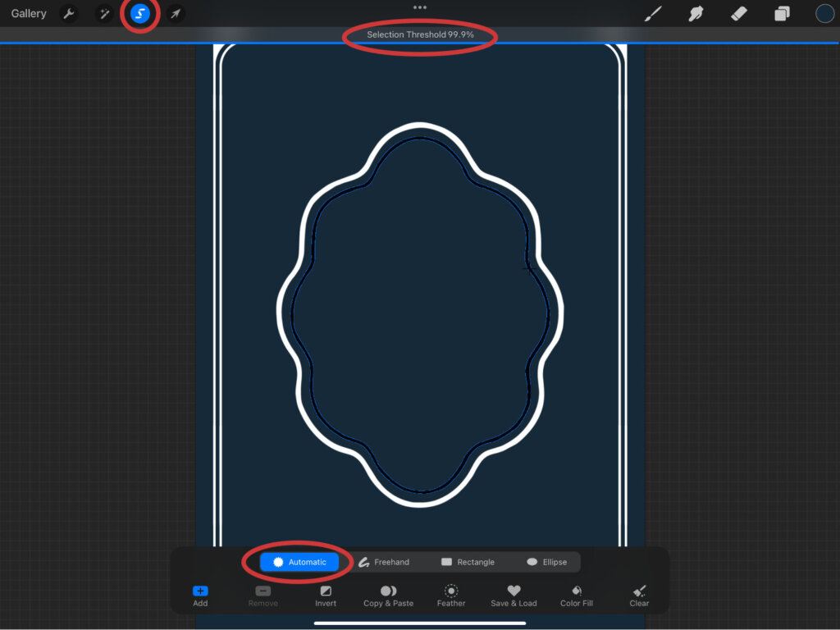Viewport: 840px width, 630px height.
Task: Enable Color Fill for selection
Action: point(577,596)
